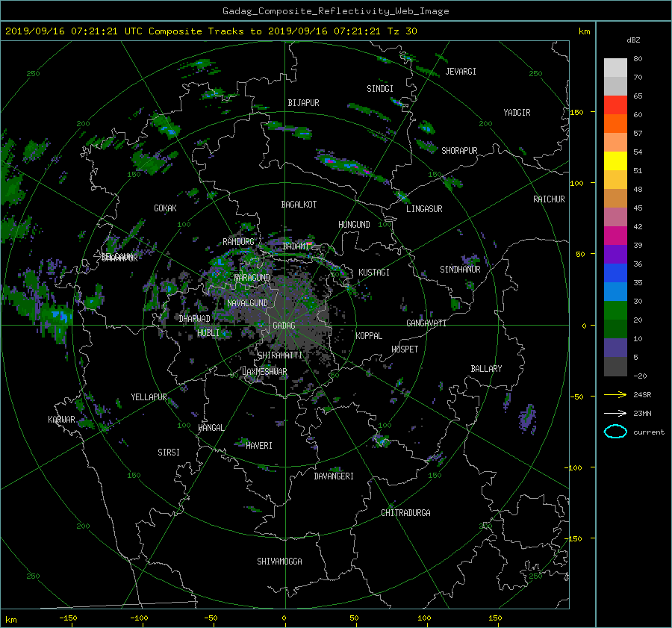Click the HUNGUND city label
The width and height of the screenshot is (672, 628).
click(x=354, y=225)
